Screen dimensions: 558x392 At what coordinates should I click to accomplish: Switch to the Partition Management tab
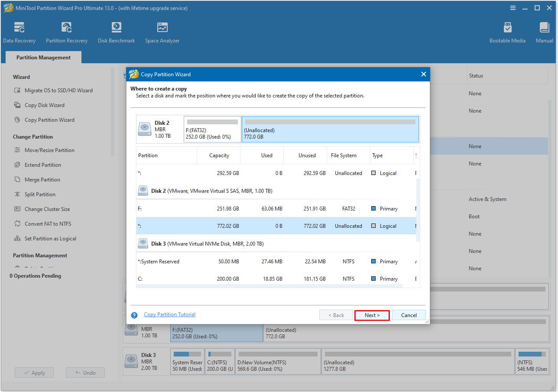point(43,57)
